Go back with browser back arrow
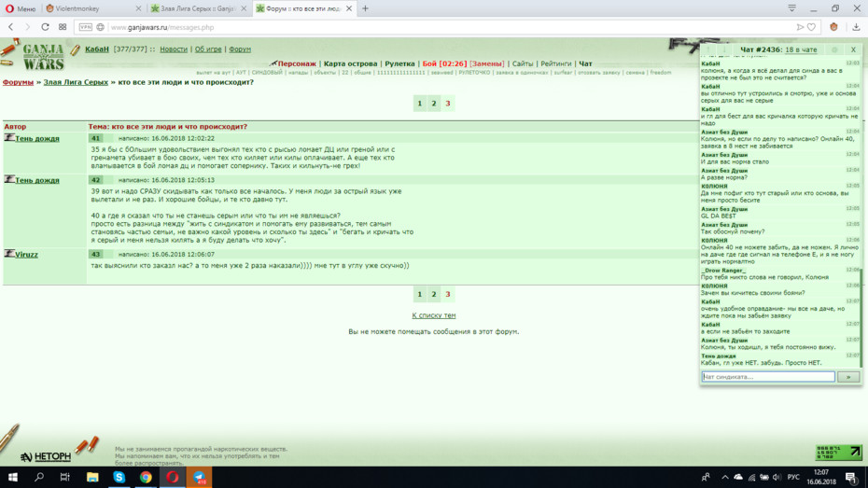 pos(10,27)
